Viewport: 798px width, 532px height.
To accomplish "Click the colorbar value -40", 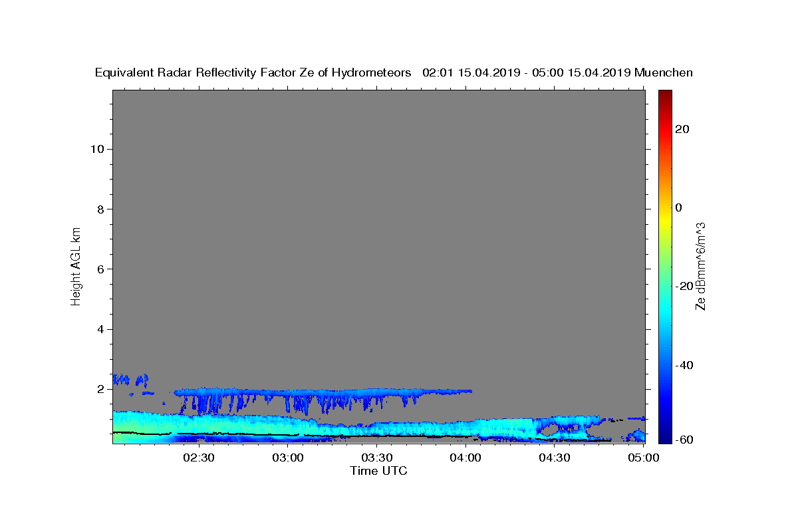I will 684,364.
